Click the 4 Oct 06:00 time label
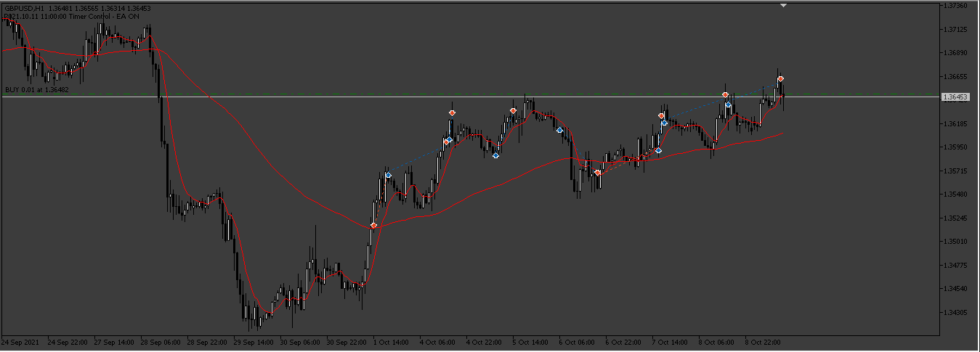 click(438, 341)
